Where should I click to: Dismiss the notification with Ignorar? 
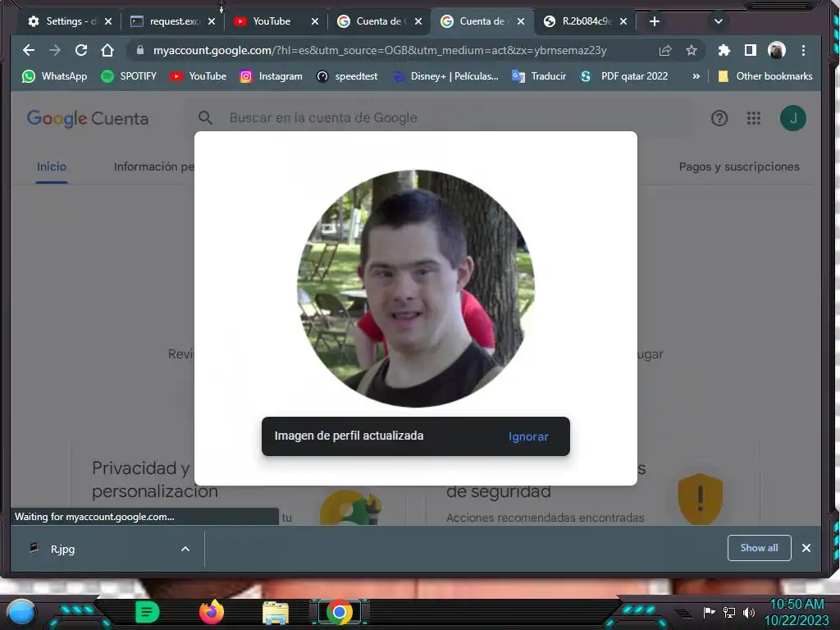(x=528, y=436)
